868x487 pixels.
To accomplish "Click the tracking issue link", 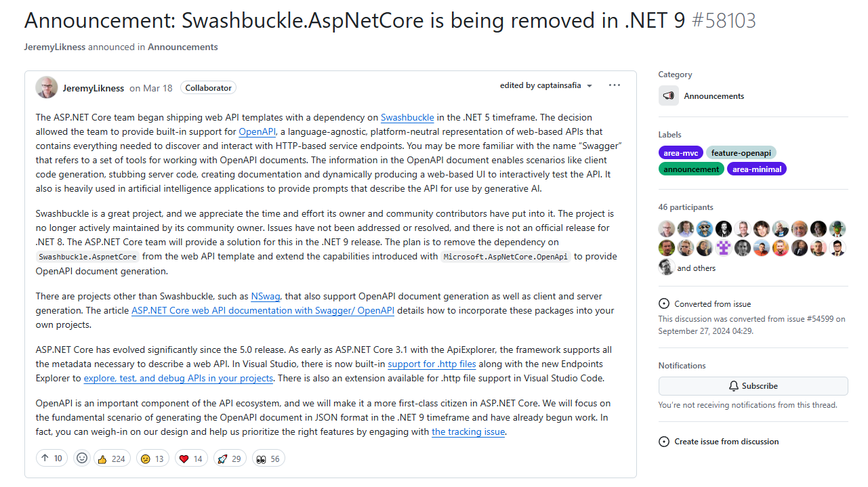I will coord(468,431).
